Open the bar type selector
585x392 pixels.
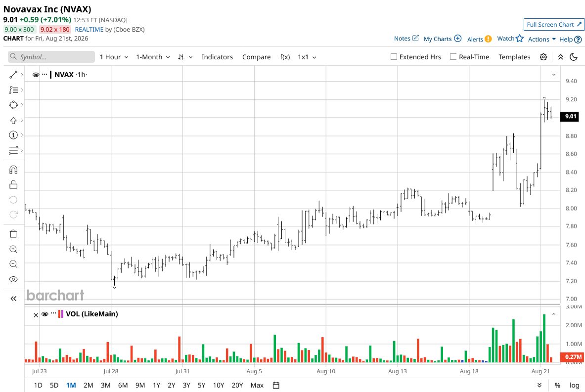pos(185,57)
